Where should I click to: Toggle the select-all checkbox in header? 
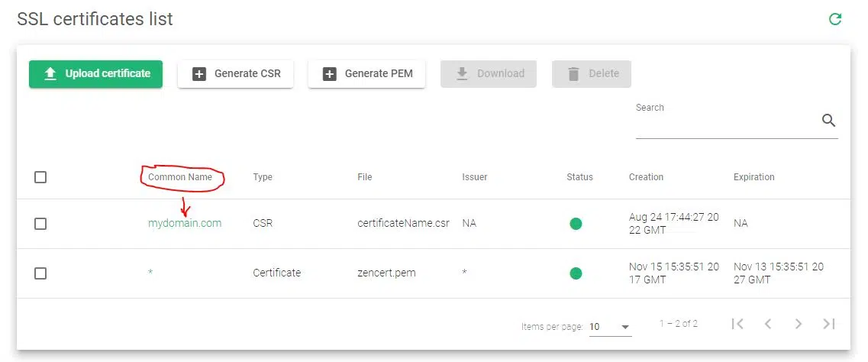[x=40, y=177]
